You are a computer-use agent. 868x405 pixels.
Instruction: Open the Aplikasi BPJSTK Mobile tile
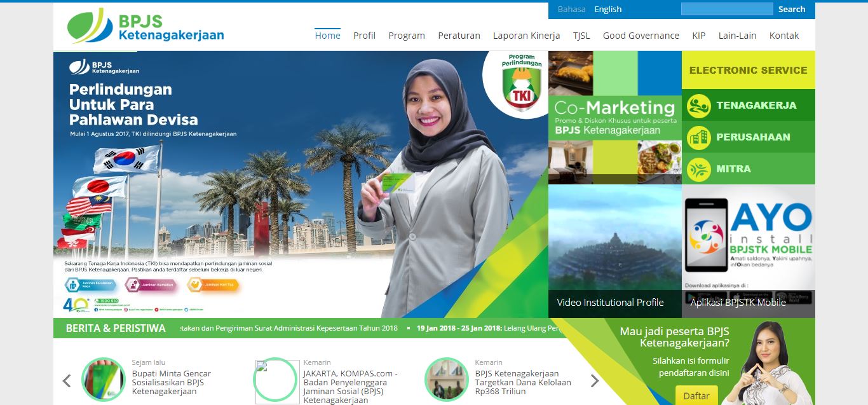coord(749,251)
